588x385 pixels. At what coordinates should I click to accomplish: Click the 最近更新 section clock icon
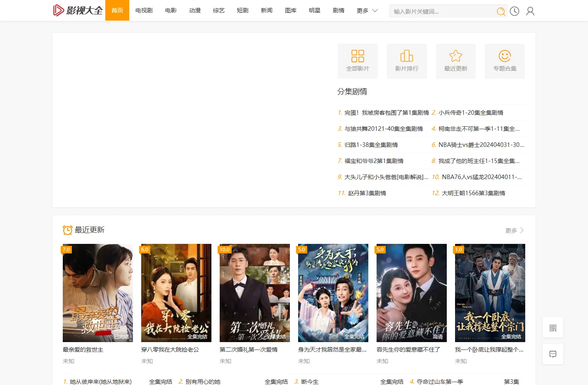pyautogui.click(x=67, y=230)
